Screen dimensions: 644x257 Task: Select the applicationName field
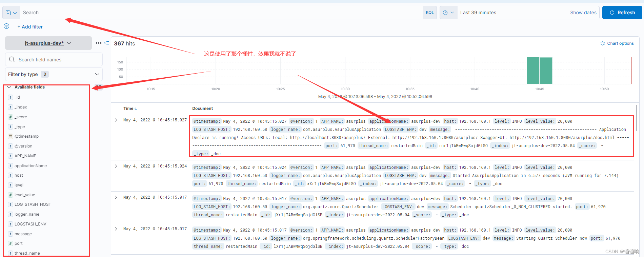(31, 166)
